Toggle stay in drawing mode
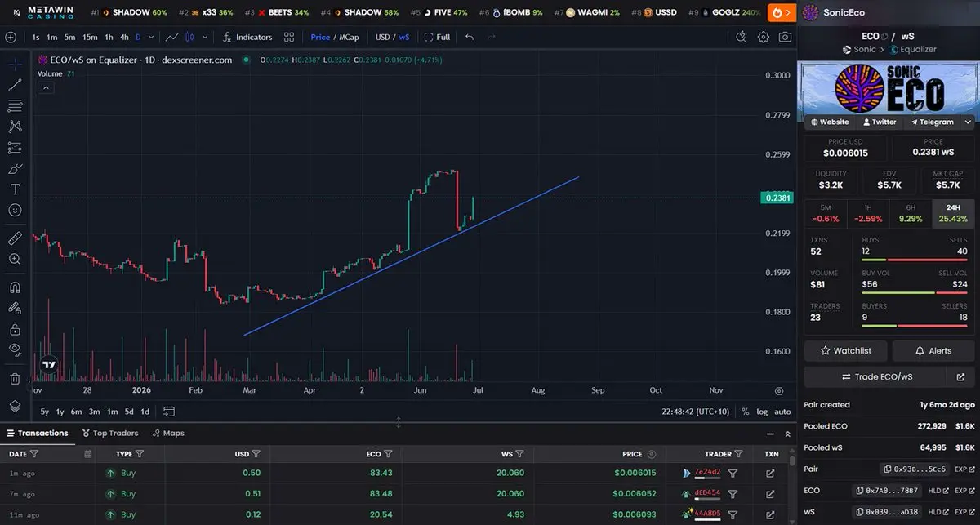The image size is (980, 525). tap(15, 309)
